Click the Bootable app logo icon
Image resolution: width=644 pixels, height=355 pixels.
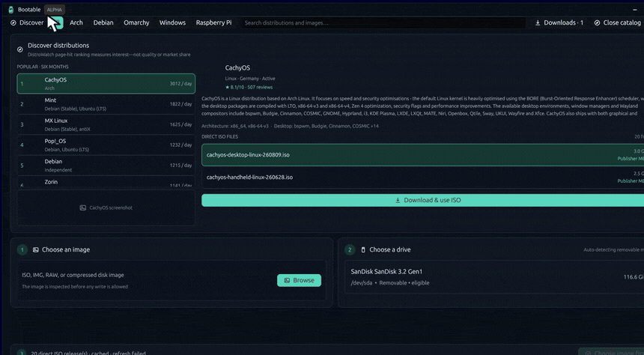pyautogui.click(x=11, y=10)
